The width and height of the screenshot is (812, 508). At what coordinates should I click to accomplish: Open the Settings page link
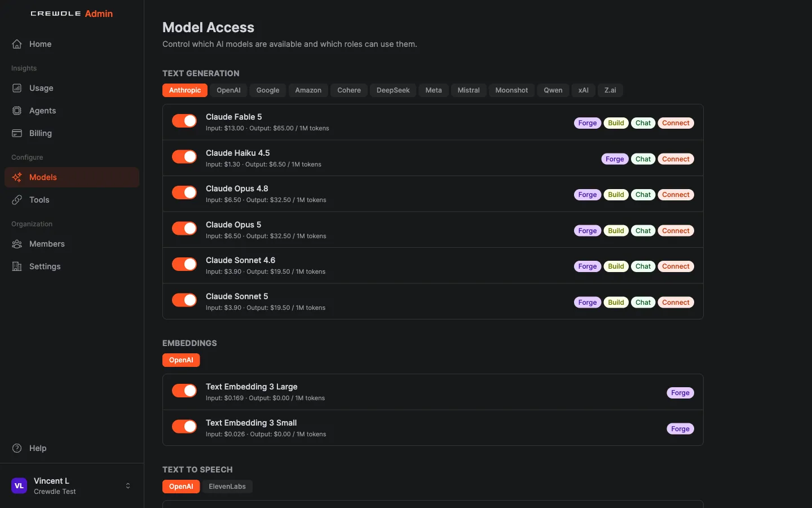click(x=72, y=266)
